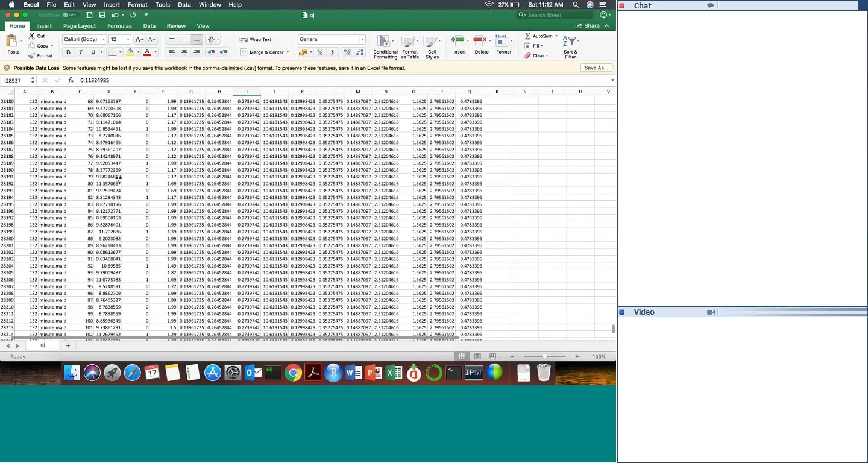Toggle underline formatting

(92, 52)
